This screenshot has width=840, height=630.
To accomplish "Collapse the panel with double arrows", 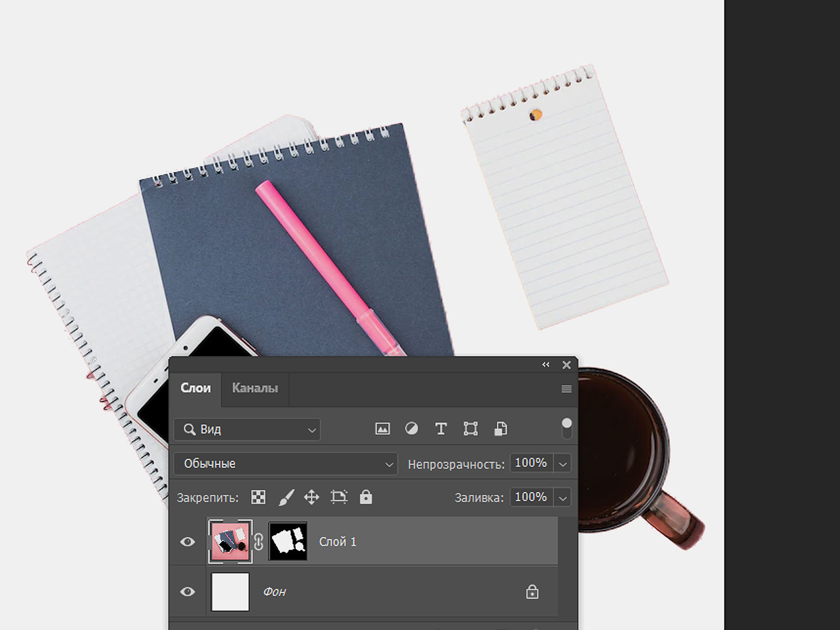I will [x=545, y=365].
